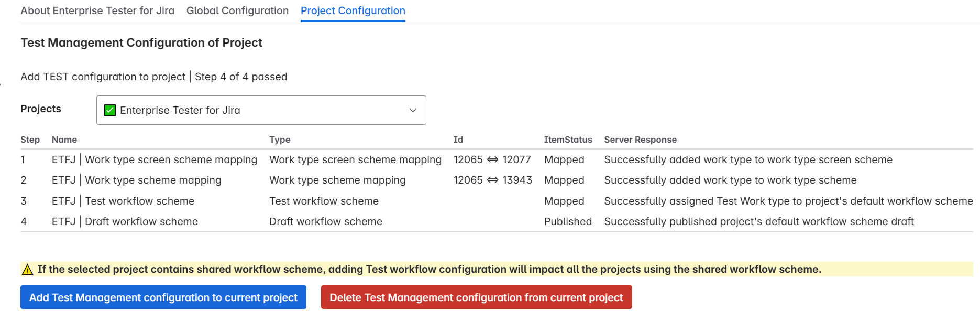Open the About Enterprise Tester for Jira tab
The width and height of the screenshot is (980, 320).
97,10
